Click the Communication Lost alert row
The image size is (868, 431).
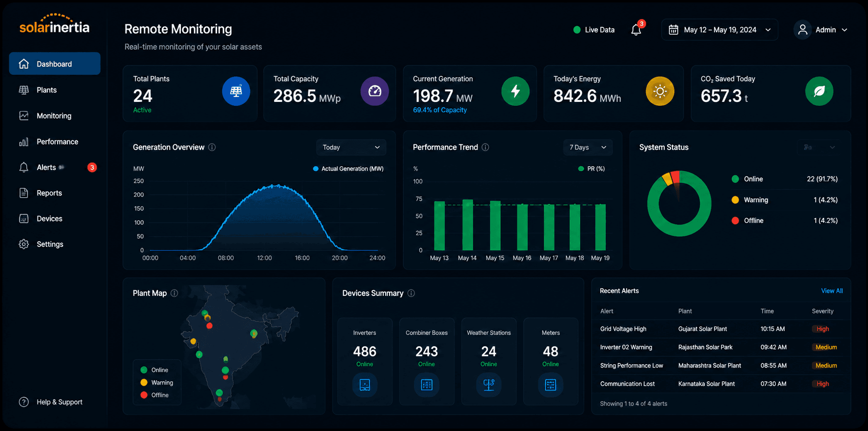coord(721,384)
